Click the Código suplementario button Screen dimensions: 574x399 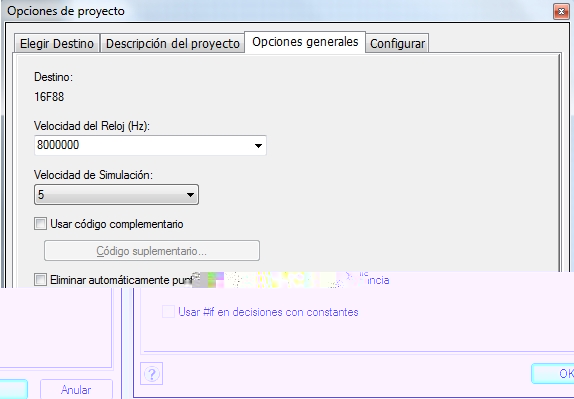click(152, 251)
